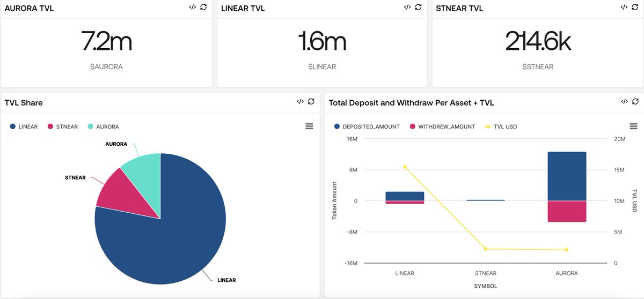
Task: Toggle AURORA series in pie legend
Action: coord(103,127)
